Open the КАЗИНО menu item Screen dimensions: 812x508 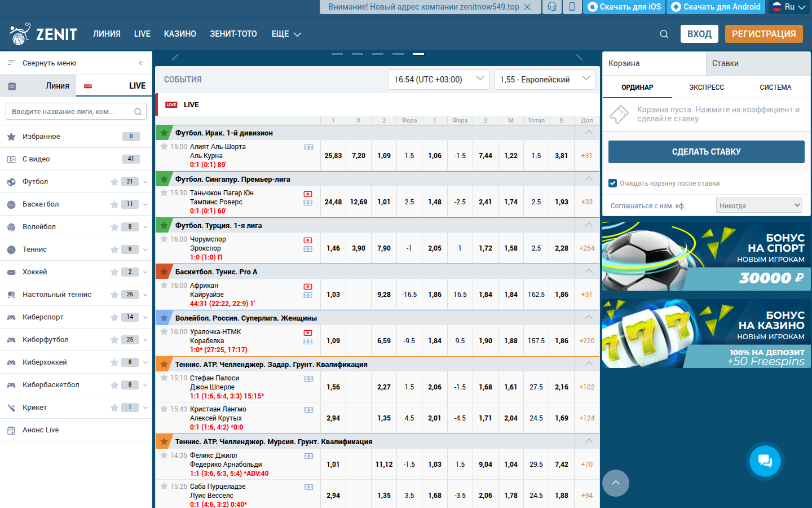click(x=180, y=34)
